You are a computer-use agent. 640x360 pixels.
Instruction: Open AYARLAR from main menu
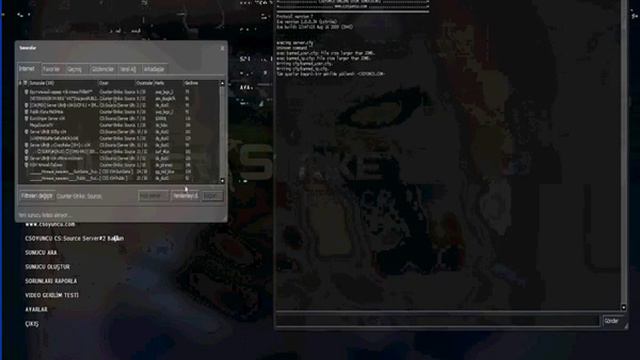pos(36,309)
